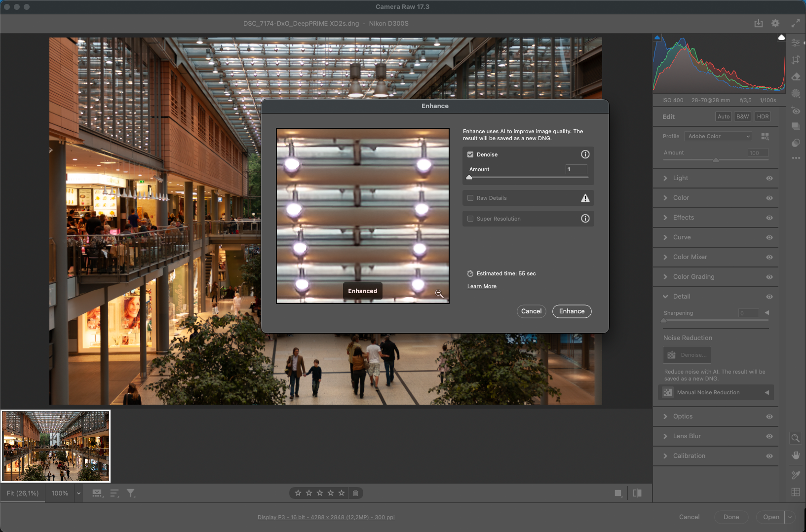Click the Denoise info icon
Viewport: 806px width, 532px height.
click(585, 154)
